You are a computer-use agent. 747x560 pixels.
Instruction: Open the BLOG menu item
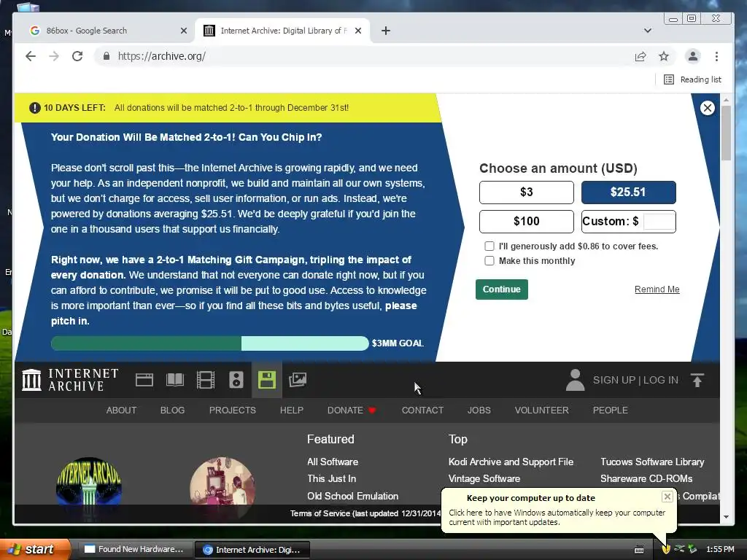pyautogui.click(x=172, y=411)
